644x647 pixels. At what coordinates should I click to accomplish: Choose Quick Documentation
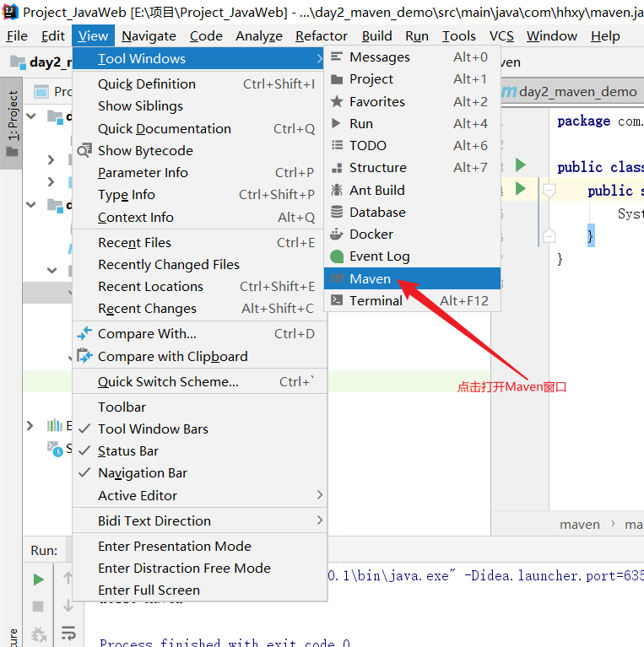pyautogui.click(x=200, y=129)
